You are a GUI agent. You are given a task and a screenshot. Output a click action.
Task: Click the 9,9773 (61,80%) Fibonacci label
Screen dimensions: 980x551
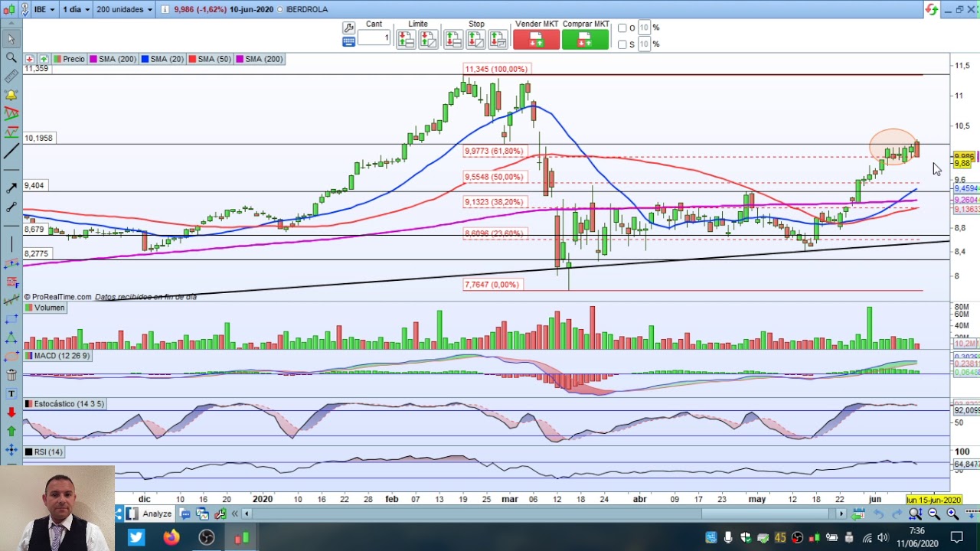click(494, 152)
